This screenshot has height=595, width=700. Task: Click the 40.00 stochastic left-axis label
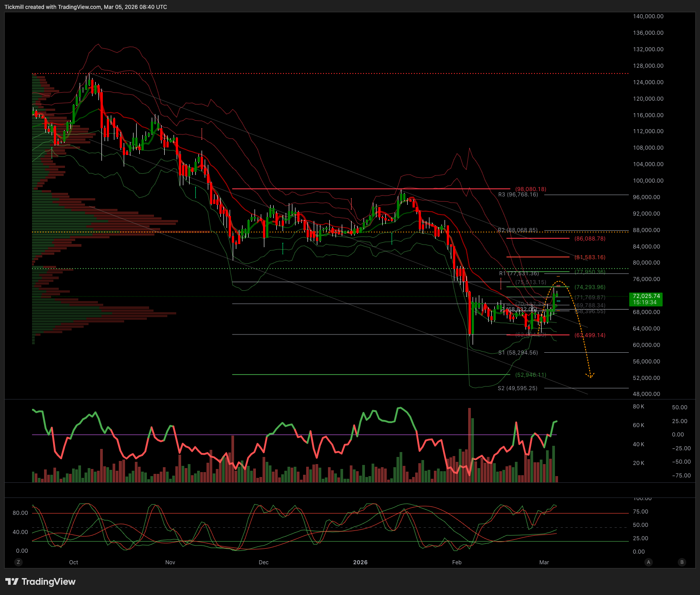pos(20,532)
